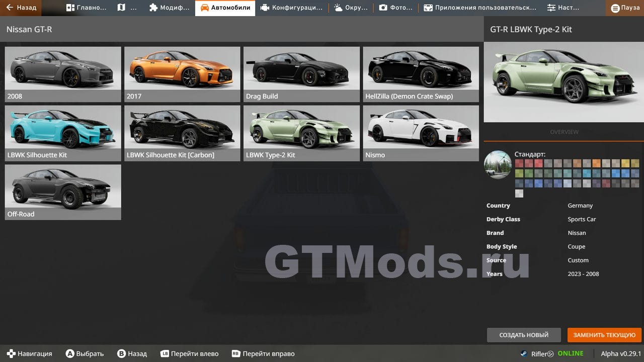The image size is (644, 362).
Task: Select the orange 2017 GT-R card
Action: (x=182, y=74)
